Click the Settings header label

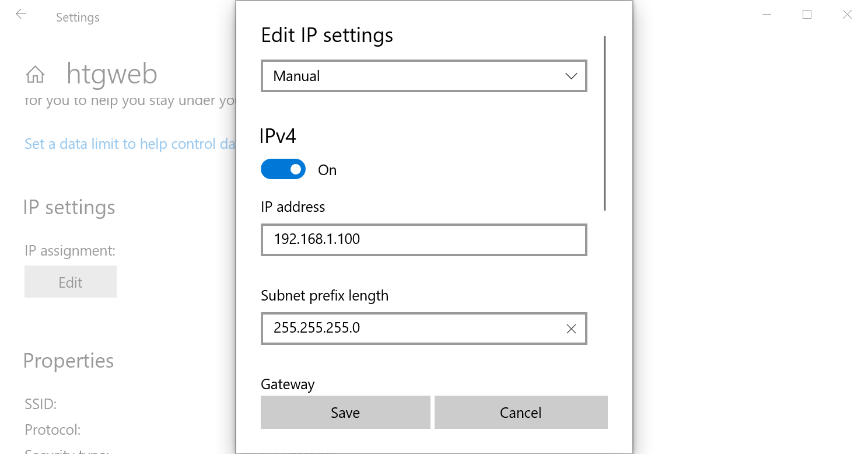(x=78, y=17)
